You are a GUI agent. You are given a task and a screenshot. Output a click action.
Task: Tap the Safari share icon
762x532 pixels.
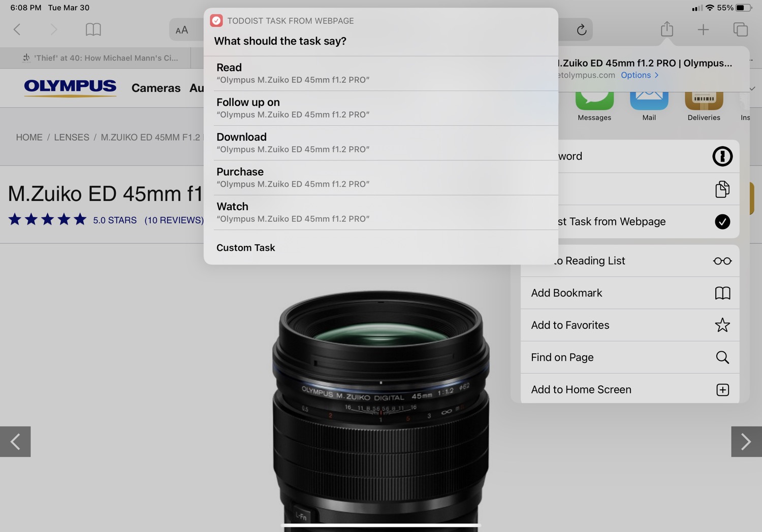coord(667,29)
